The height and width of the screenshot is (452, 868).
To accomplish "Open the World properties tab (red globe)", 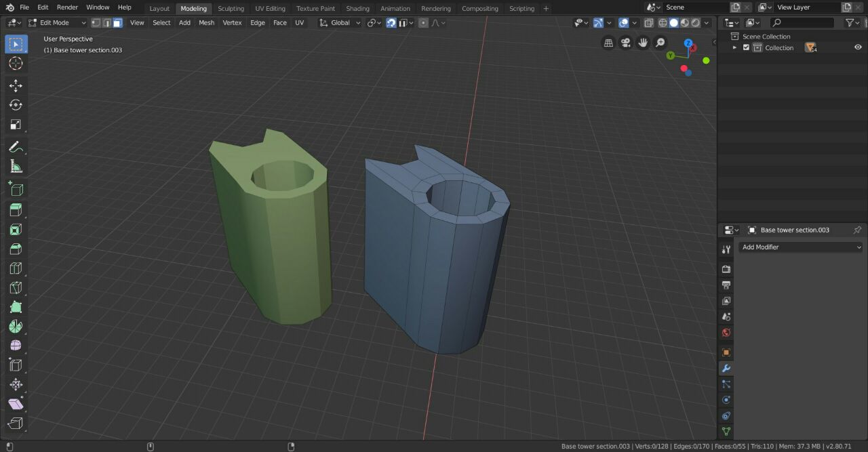I will (x=726, y=333).
